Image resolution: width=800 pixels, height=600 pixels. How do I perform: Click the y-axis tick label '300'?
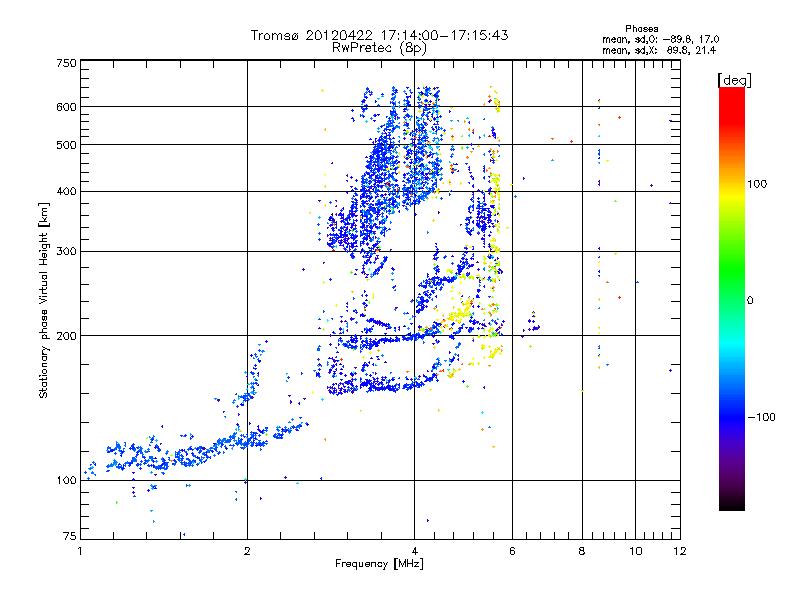click(x=67, y=252)
